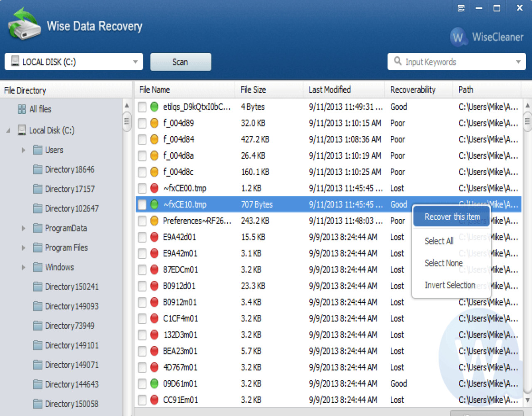The image size is (532, 416).
Task: Sort by the Last Modified column header
Action: (x=344, y=90)
